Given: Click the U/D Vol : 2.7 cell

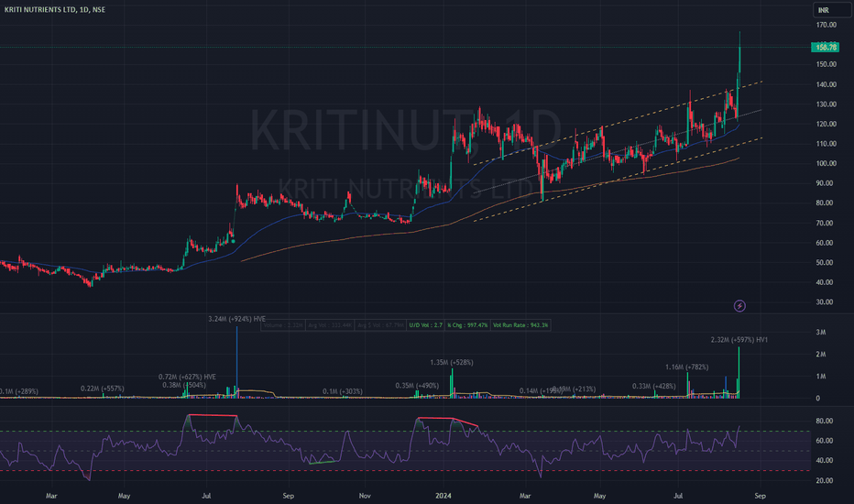Looking at the screenshot, I should 426,325.
